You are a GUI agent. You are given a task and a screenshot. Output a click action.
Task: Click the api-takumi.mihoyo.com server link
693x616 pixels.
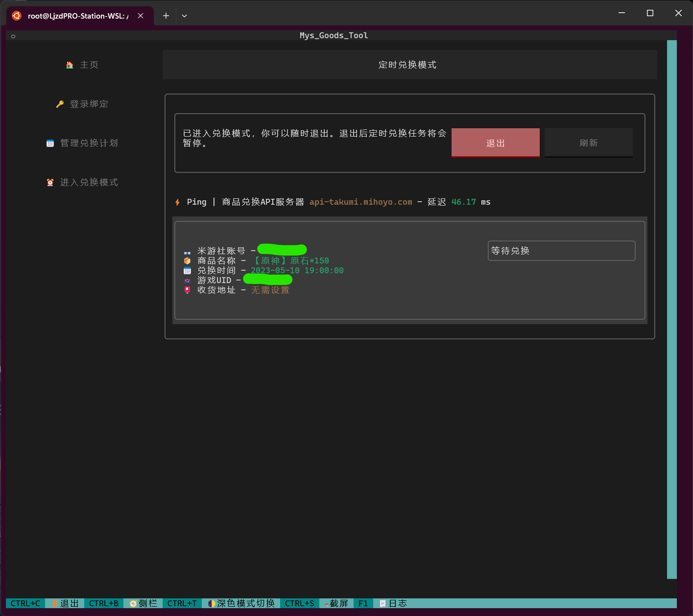(x=360, y=201)
